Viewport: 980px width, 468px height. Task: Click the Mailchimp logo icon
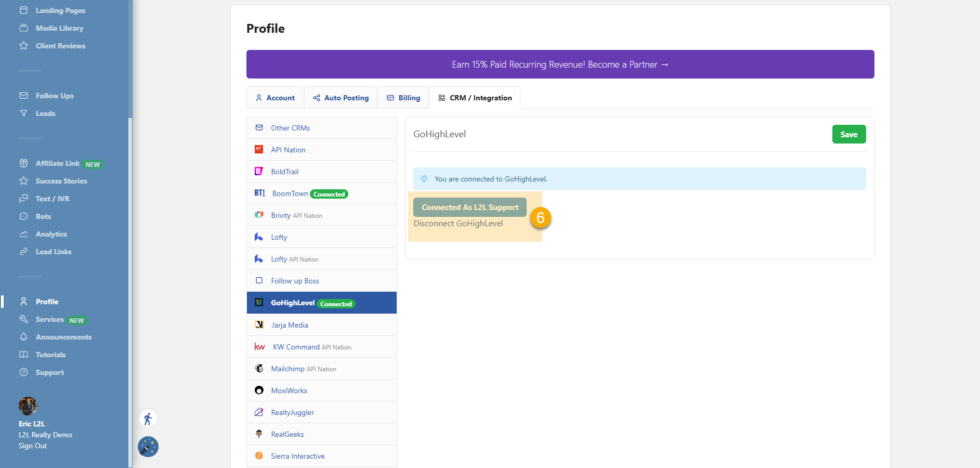(259, 368)
